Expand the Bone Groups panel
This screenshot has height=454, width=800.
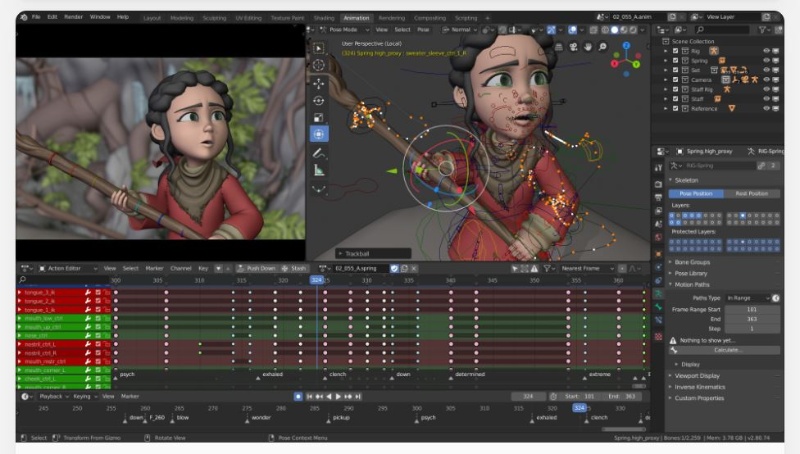(692, 262)
